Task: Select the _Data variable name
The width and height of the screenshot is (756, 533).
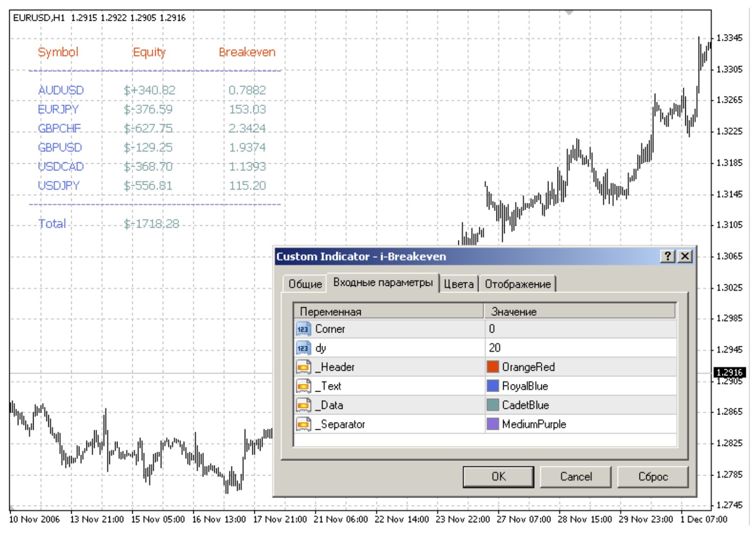Action: (x=329, y=405)
